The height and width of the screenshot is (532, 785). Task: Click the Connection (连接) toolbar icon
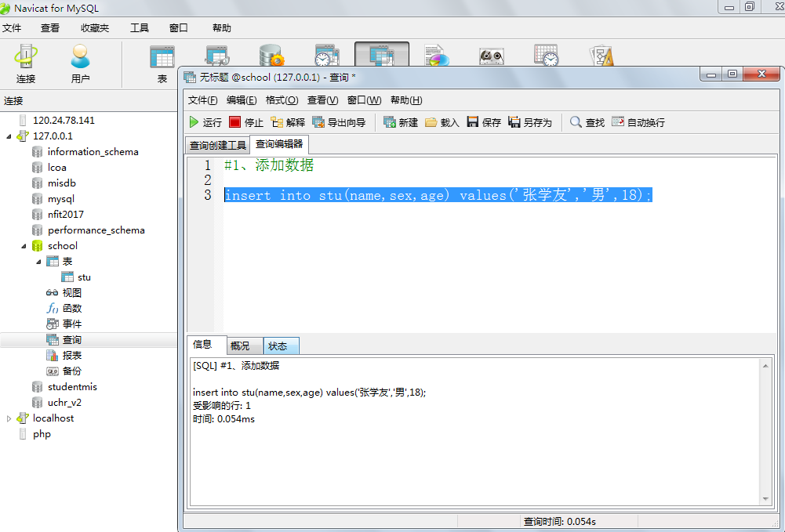click(26, 63)
